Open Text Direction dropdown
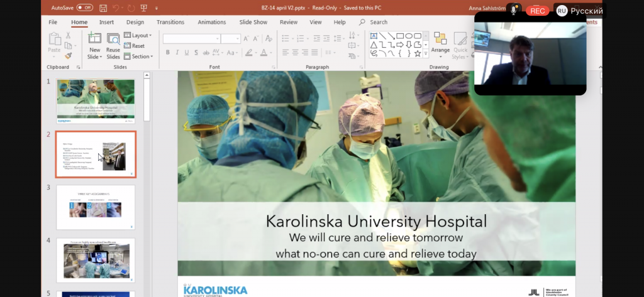644x297 pixels. click(353, 35)
